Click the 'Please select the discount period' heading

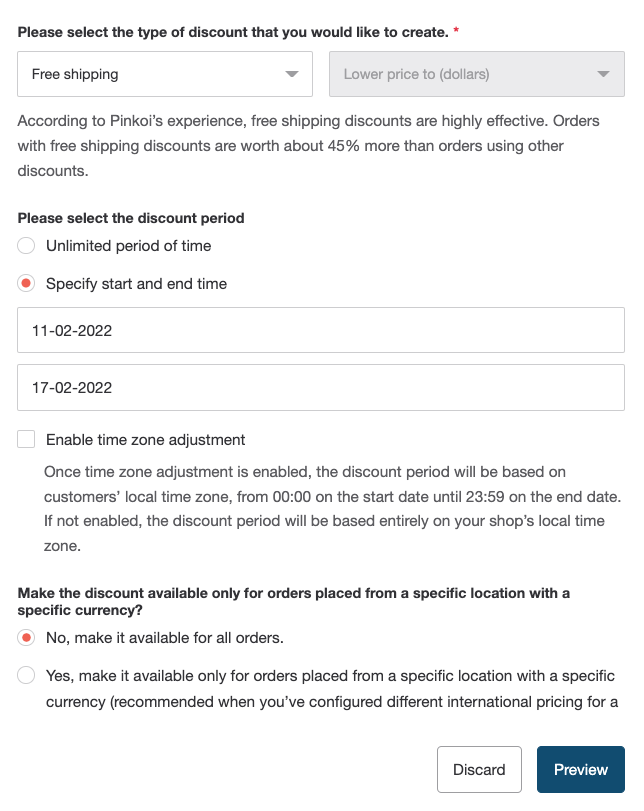point(131,218)
